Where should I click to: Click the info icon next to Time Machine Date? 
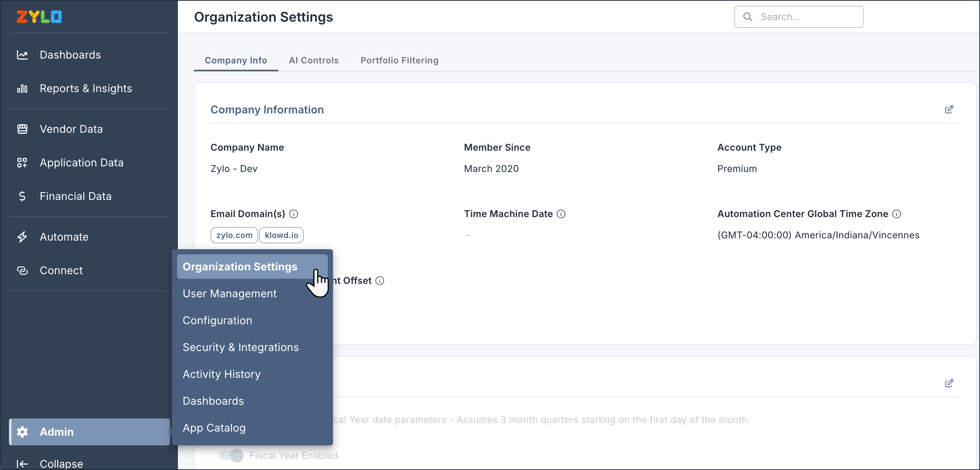tap(561, 214)
